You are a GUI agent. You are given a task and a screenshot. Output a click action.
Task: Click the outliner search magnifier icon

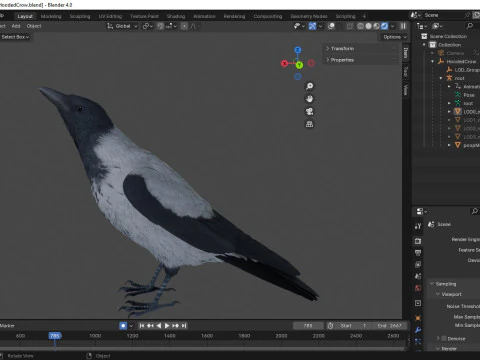[x=470, y=26]
